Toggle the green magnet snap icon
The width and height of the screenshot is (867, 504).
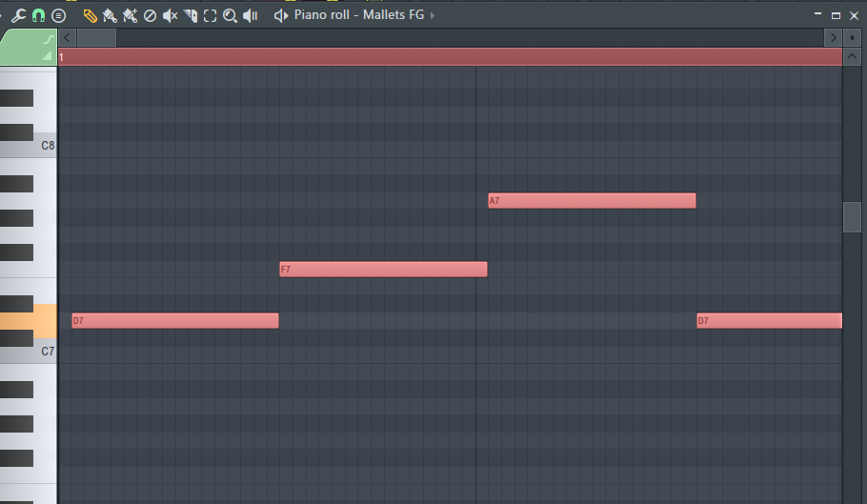click(x=39, y=15)
